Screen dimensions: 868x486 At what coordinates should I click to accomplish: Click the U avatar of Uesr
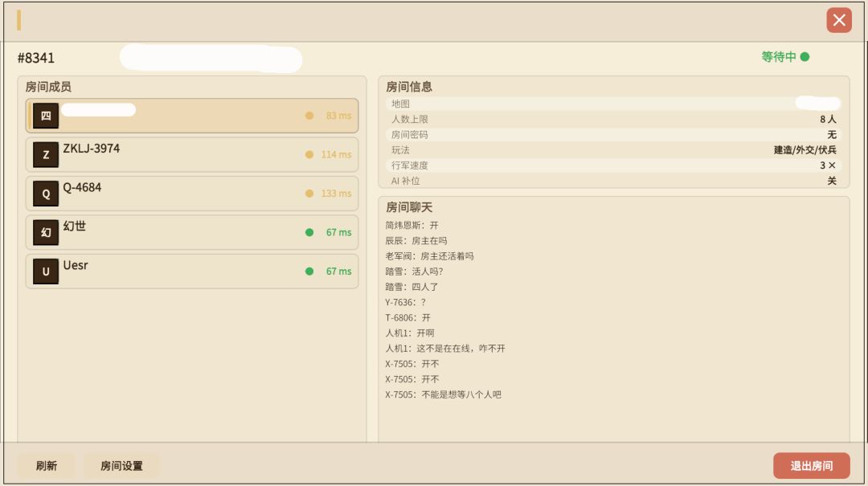pos(46,272)
